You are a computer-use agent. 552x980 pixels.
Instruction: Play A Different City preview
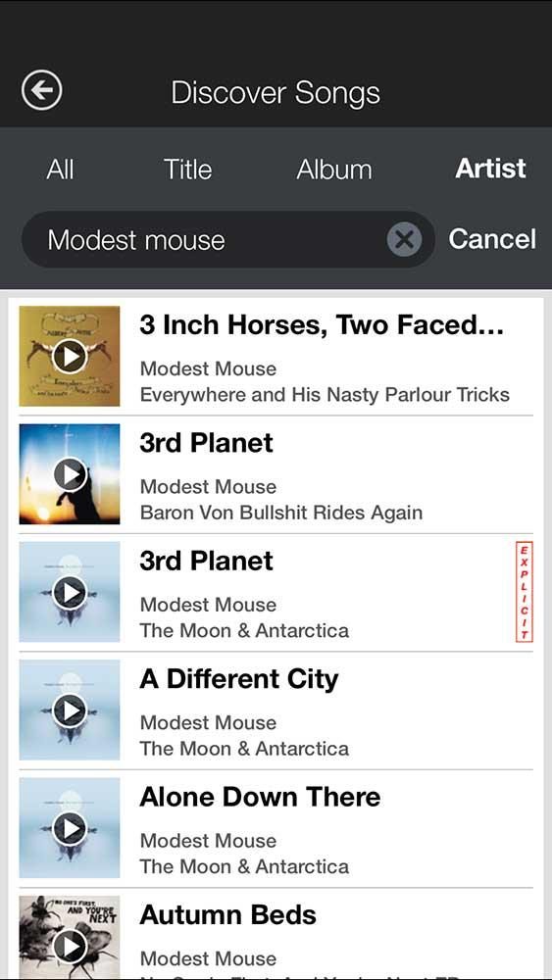point(70,710)
